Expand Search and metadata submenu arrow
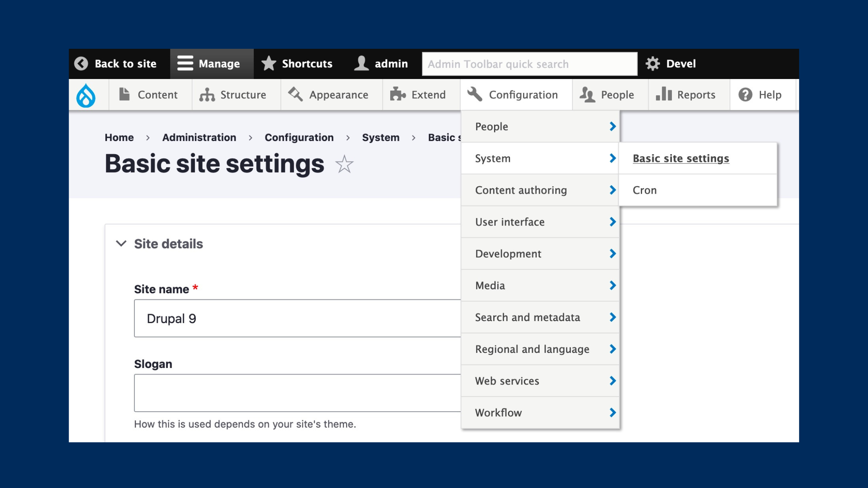The image size is (868, 488). point(613,317)
